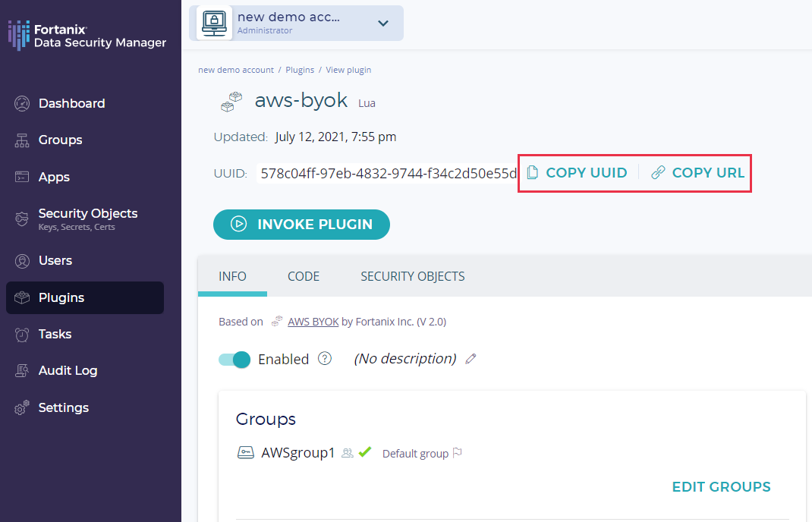812x522 pixels.
Task: Open the SECURITY OBJECTS tab
Action: click(x=412, y=276)
